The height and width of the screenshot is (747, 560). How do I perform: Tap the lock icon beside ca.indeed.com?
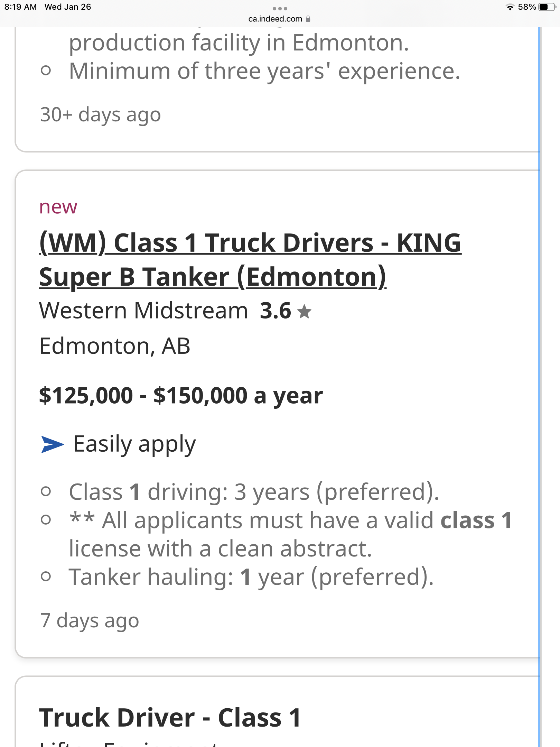coord(308,19)
